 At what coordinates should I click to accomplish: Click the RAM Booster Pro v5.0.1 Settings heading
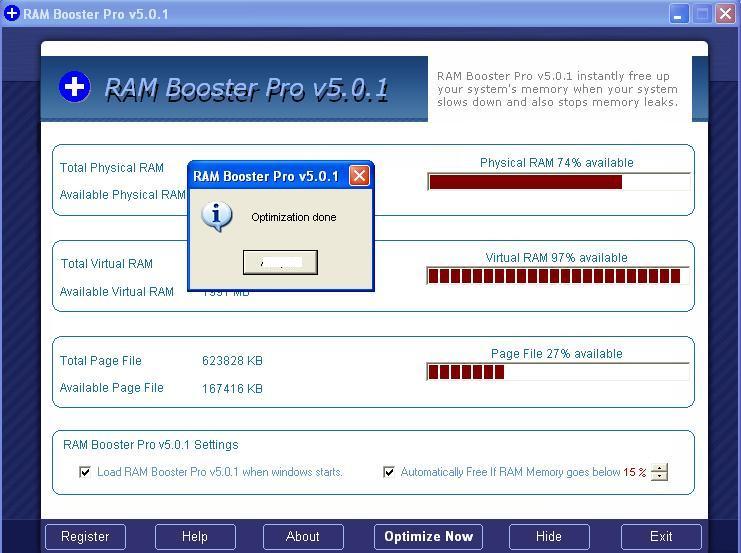click(x=151, y=445)
